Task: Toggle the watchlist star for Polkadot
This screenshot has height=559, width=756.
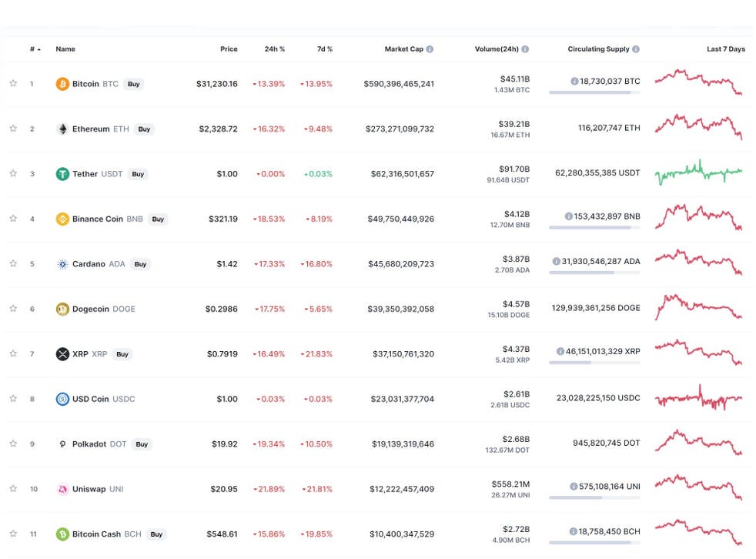Action: click(13, 444)
